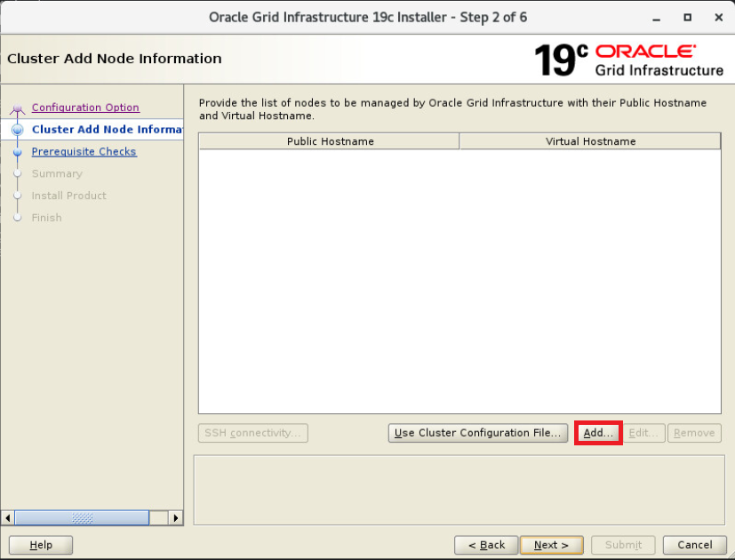Select Cluster Add Node Information step

[107, 130]
